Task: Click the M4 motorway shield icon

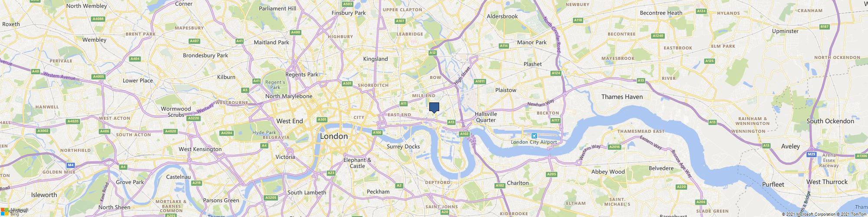Action: pyautogui.click(x=71, y=165)
